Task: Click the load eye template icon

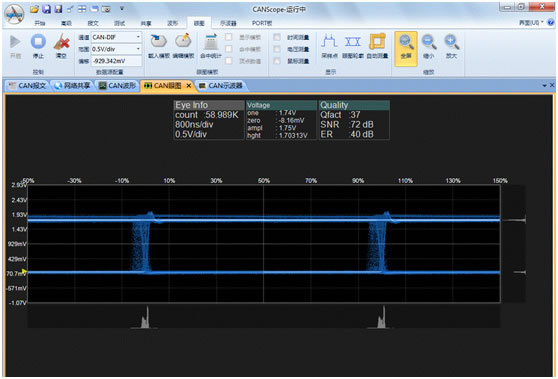Action: click(159, 41)
